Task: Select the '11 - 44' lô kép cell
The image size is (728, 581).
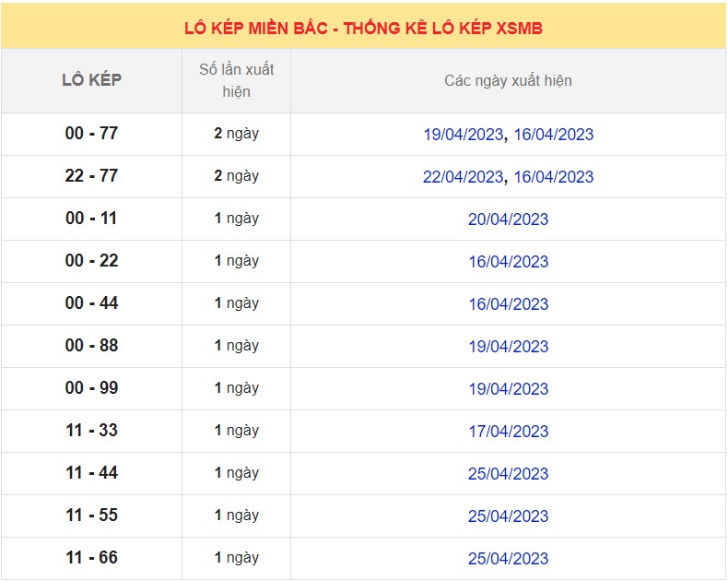Action: point(91,473)
